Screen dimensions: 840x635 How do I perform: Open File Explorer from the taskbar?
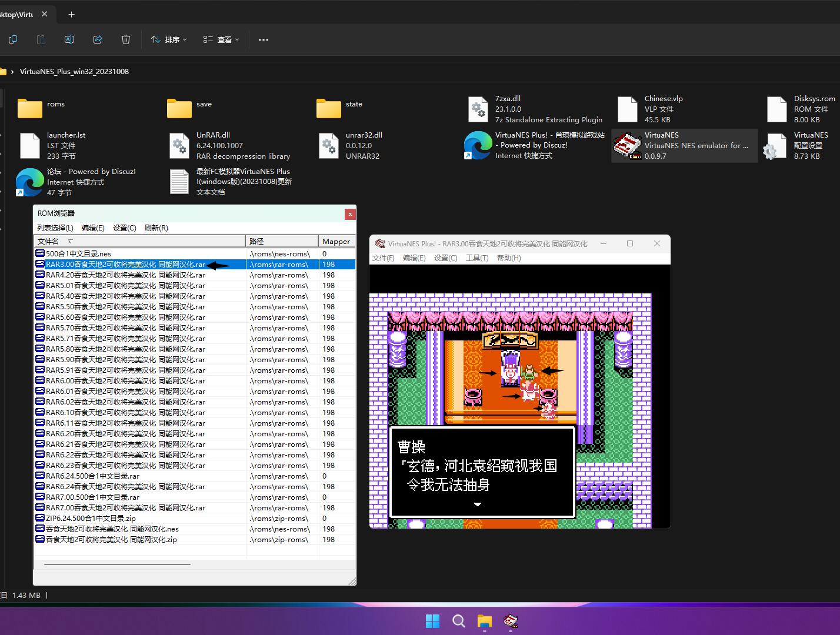tap(485, 621)
